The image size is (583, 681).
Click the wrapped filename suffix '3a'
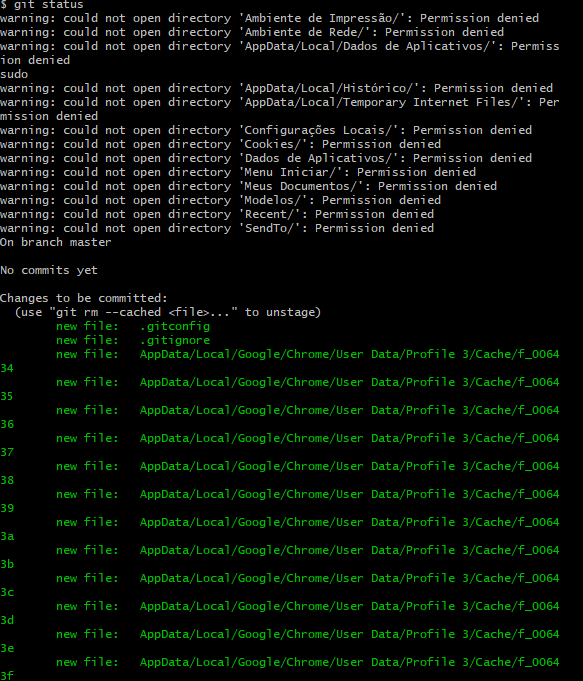(7, 536)
